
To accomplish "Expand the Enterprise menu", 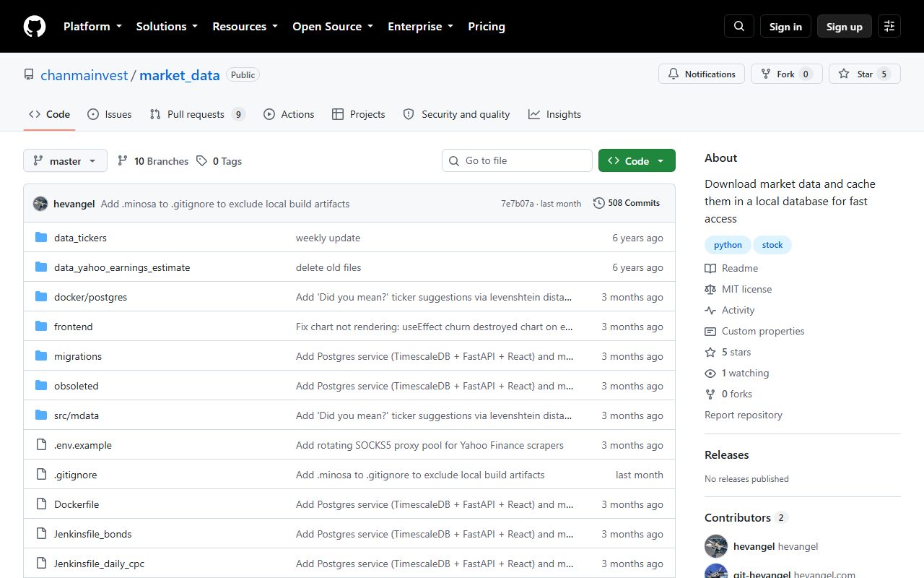I will click(421, 27).
